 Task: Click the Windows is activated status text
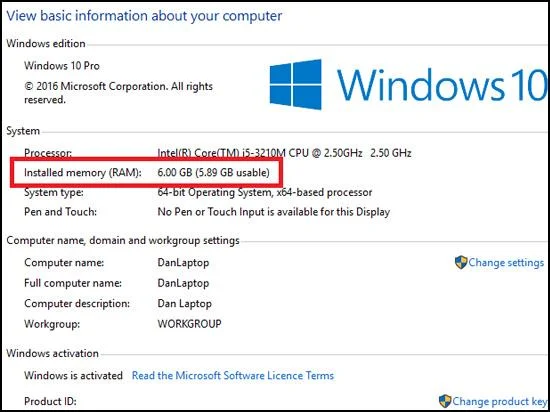coord(73,376)
